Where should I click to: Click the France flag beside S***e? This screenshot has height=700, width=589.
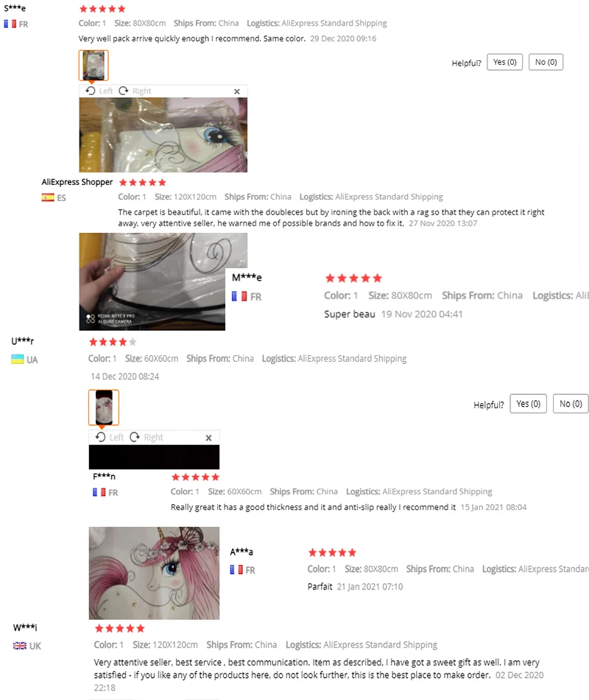(x=10, y=24)
